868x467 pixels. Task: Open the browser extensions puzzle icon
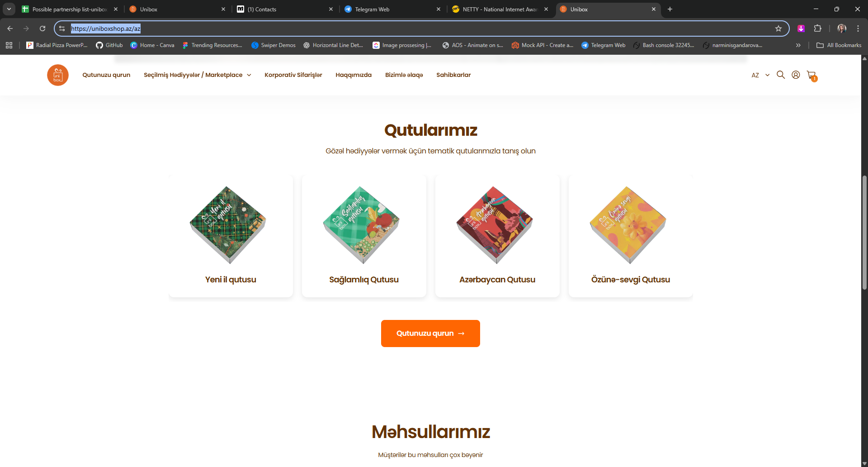pyautogui.click(x=817, y=29)
